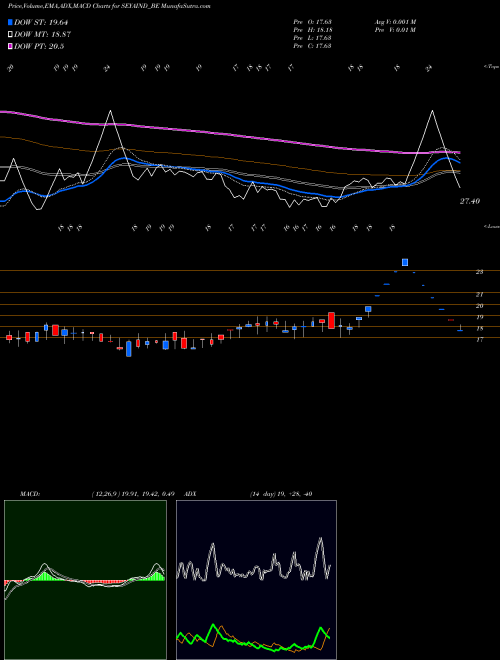Click the MACD '(12,26,9) 19.91, 19.42, 0.49' values
This screenshot has width=500, height=660.
point(133,494)
